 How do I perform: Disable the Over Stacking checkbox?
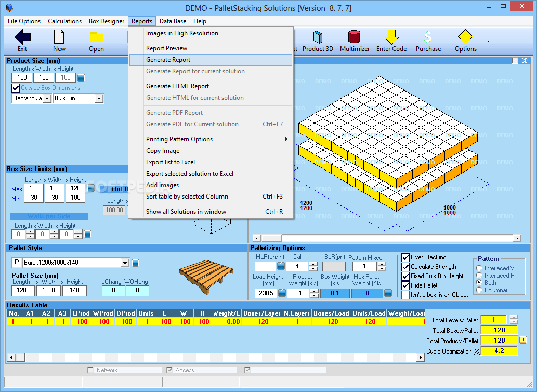[x=405, y=257]
